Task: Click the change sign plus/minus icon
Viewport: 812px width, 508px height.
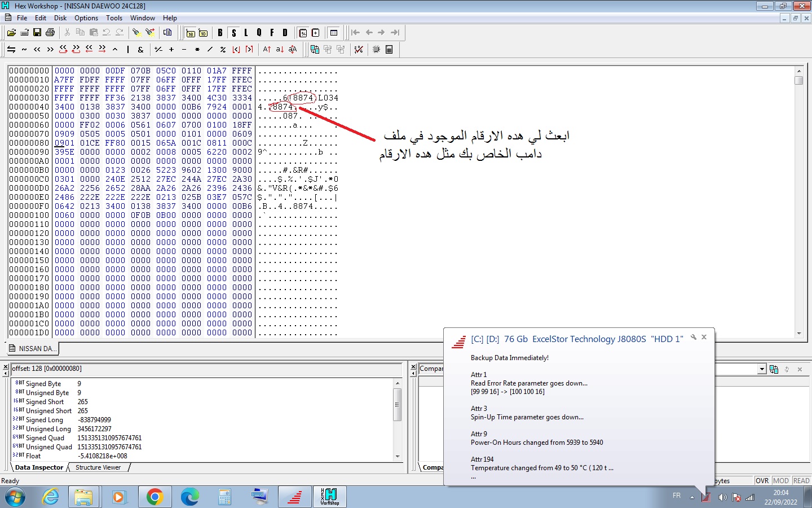Action: point(158,50)
